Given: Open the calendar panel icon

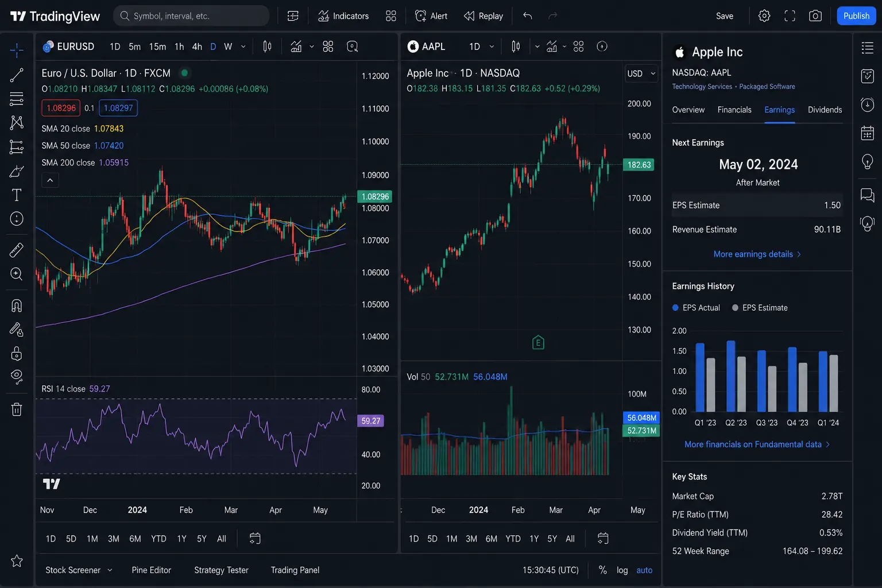Looking at the screenshot, I should pos(868,133).
